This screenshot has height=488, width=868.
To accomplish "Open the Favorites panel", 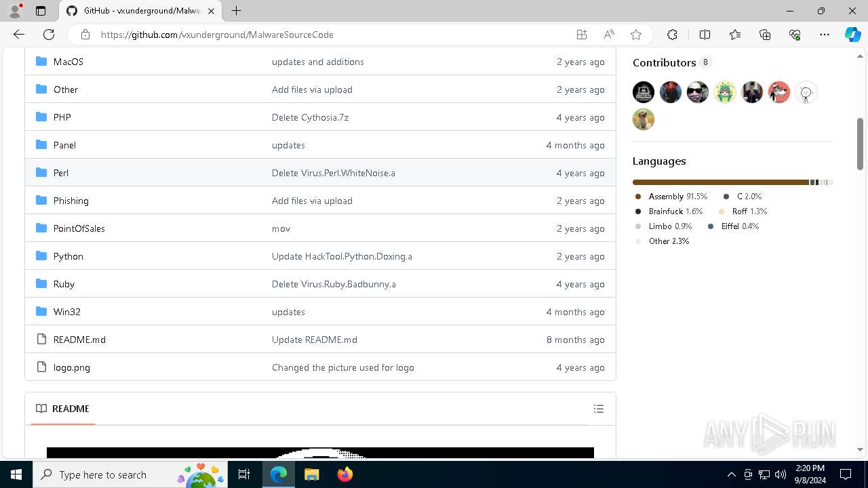I will 735,35.
